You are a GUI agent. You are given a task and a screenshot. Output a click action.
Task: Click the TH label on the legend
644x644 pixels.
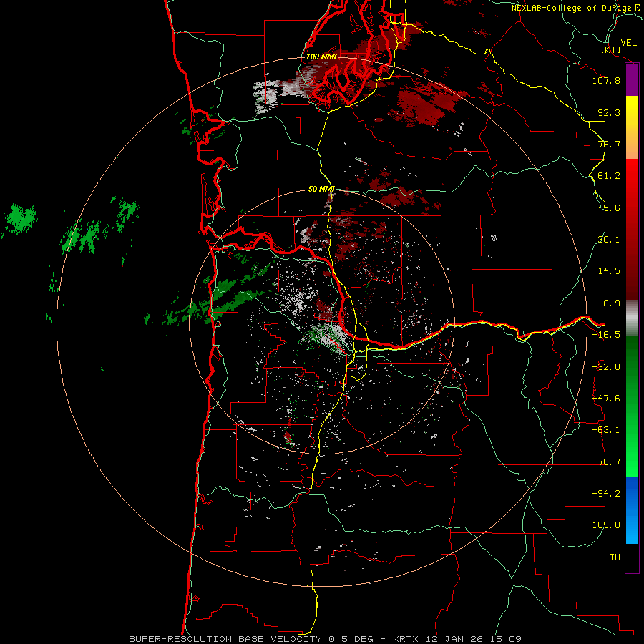(x=615, y=557)
